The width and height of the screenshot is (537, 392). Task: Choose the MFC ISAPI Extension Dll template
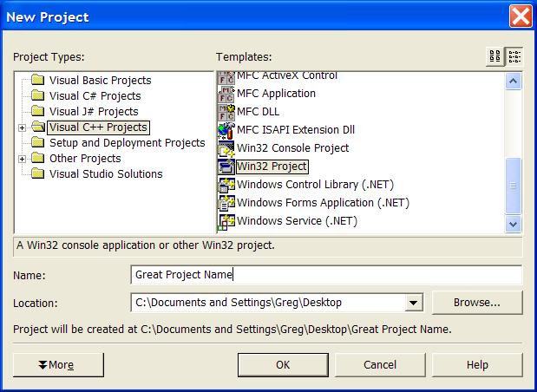tap(296, 130)
